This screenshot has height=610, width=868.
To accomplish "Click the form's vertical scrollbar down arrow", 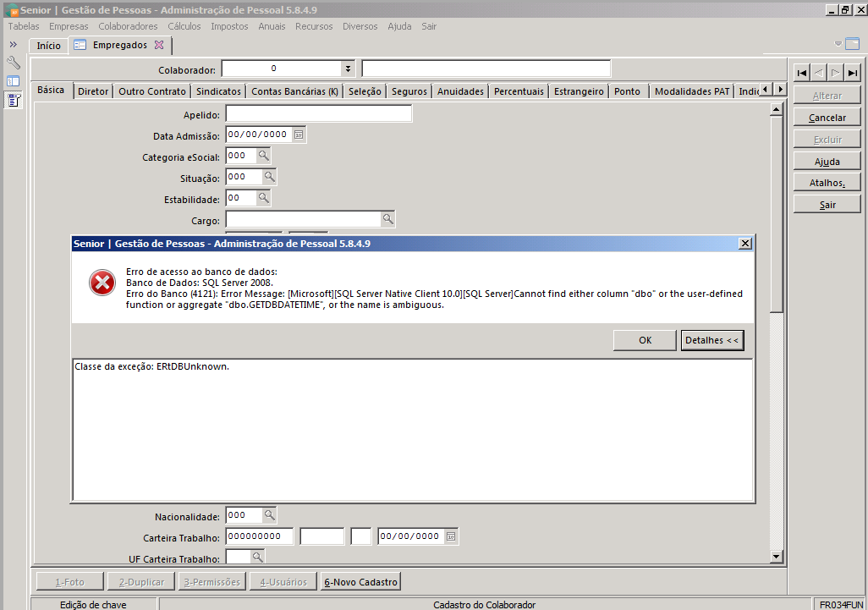I will (776, 556).
